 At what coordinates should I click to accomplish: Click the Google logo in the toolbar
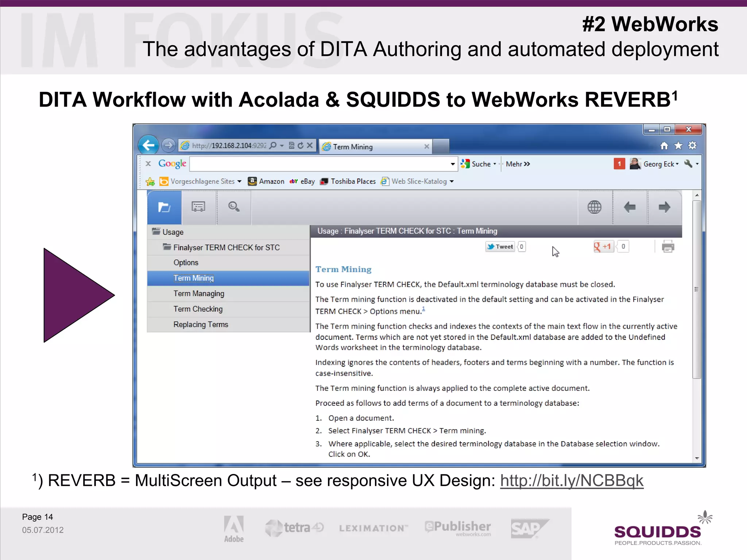click(172, 164)
